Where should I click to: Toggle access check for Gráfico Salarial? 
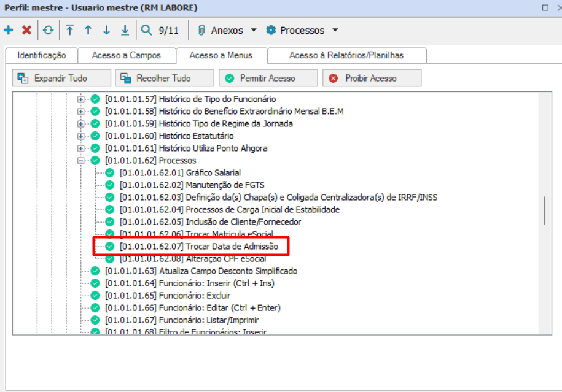point(110,173)
